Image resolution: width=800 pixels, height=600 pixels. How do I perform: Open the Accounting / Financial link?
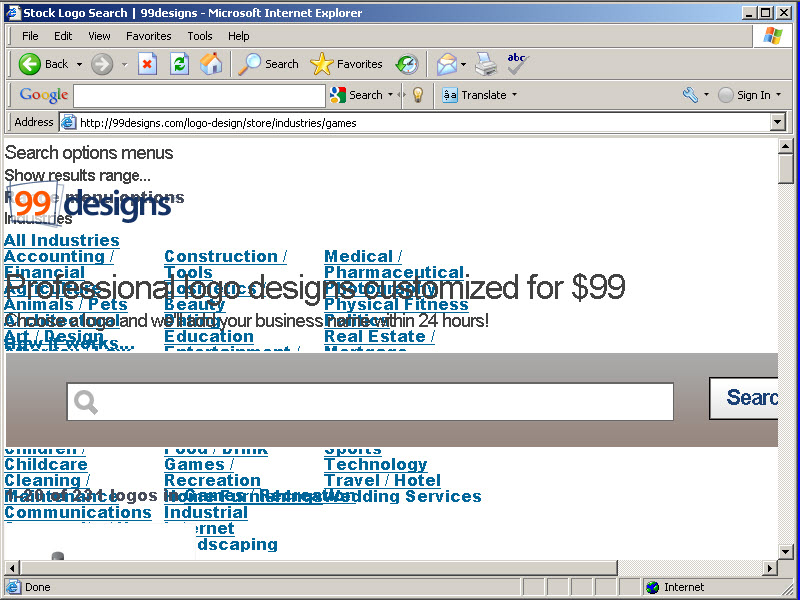[x=59, y=264]
